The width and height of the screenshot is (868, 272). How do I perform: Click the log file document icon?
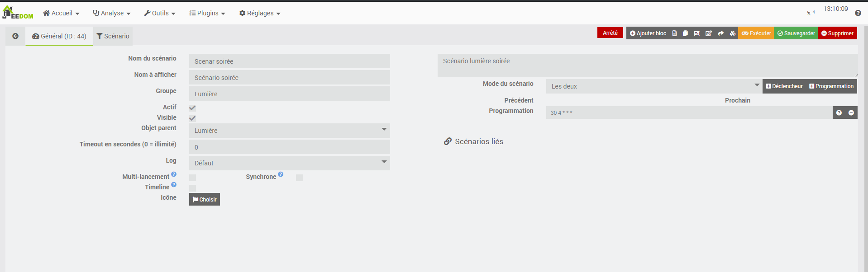click(x=674, y=33)
